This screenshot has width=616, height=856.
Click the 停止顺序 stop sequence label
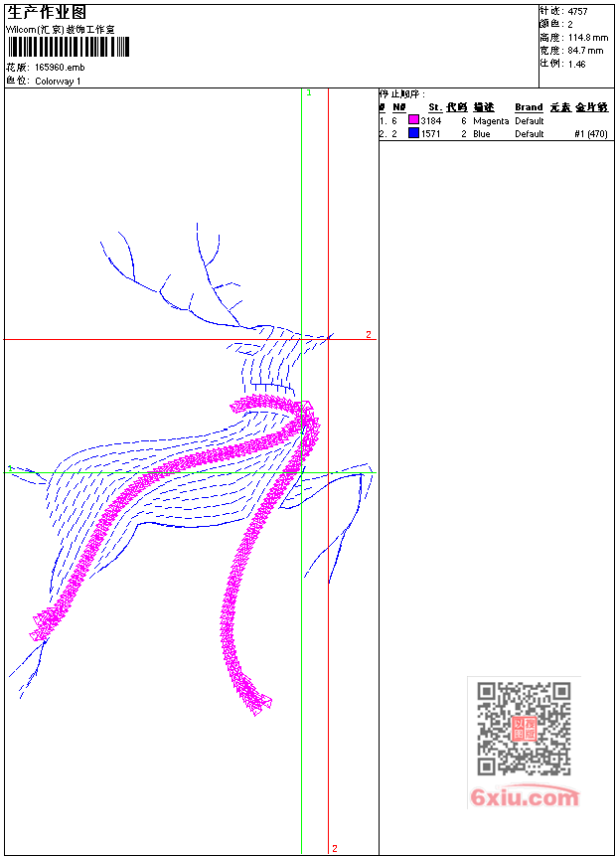pyautogui.click(x=402, y=93)
